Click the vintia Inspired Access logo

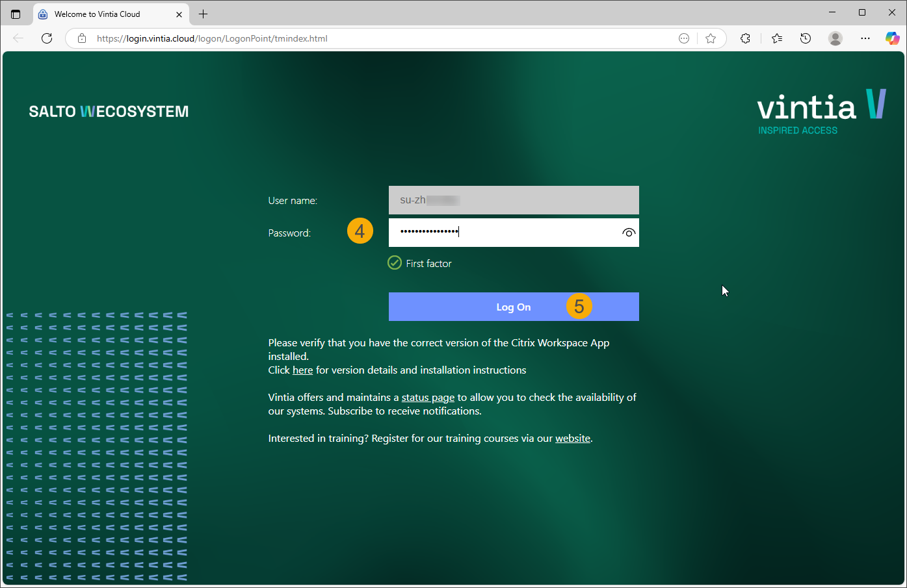pyautogui.click(x=822, y=112)
